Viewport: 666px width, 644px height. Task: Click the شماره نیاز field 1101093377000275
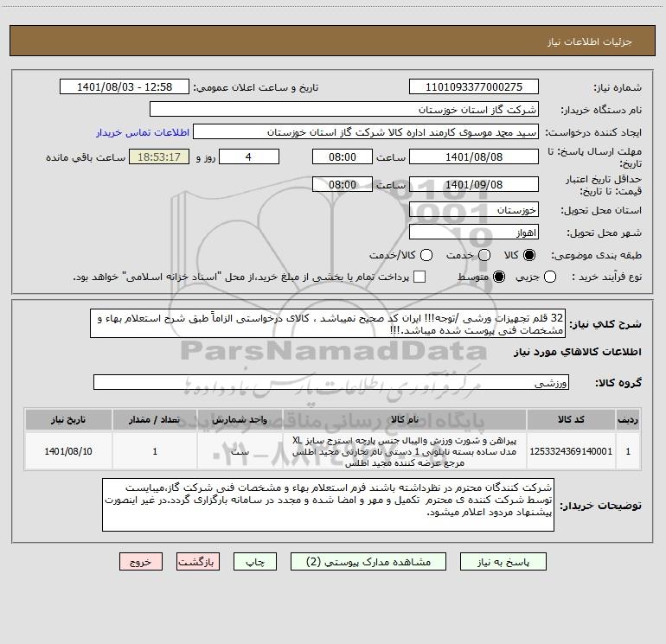tap(474, 87)
